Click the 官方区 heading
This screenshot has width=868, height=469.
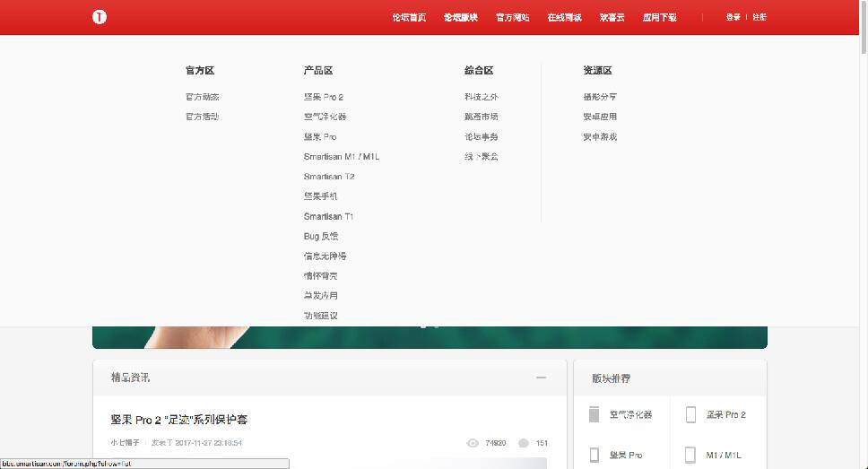[200, 70]
